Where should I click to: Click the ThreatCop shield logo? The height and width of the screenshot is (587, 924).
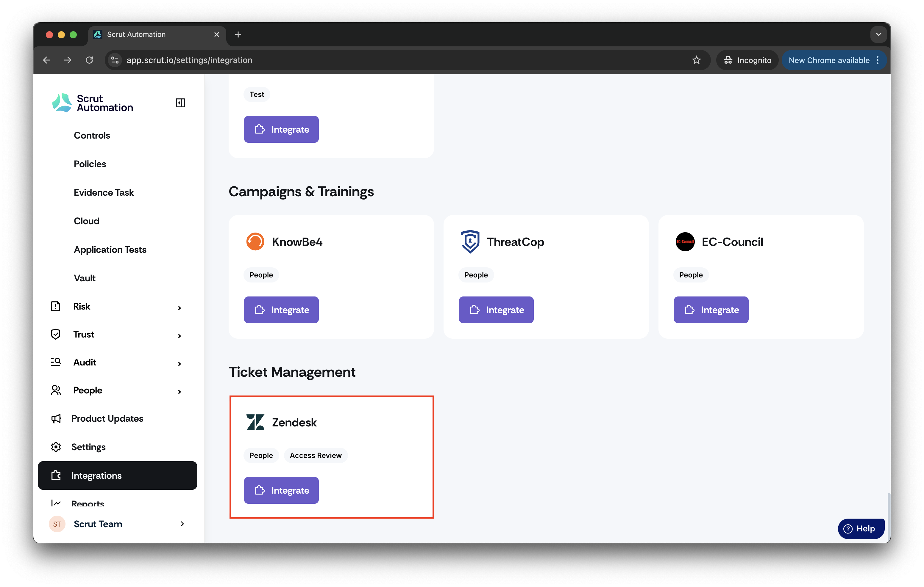pos(470,241)
